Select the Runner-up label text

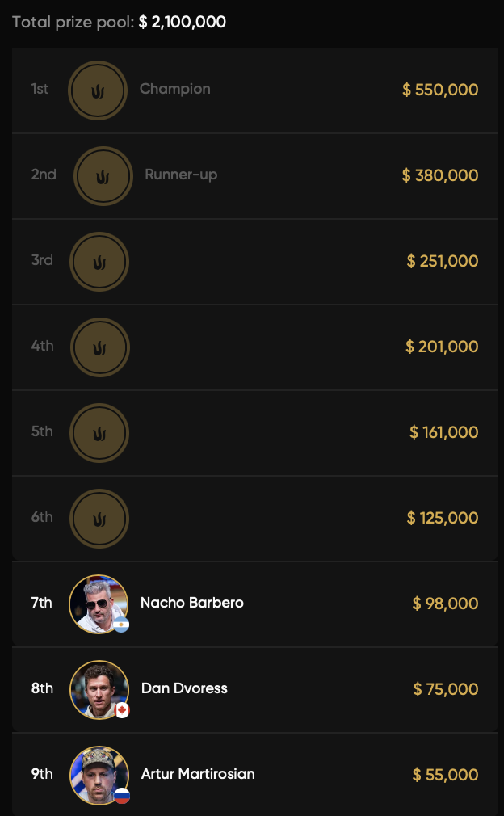[x=181, y=175]
